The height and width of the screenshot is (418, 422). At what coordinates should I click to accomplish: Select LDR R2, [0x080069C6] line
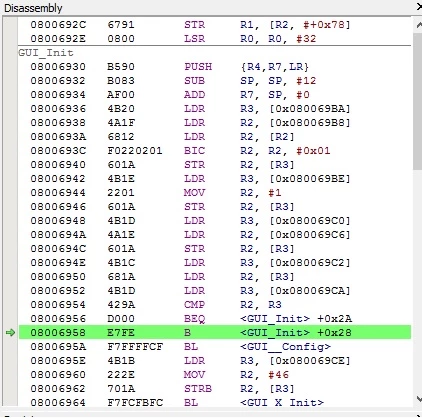point(215,235)
